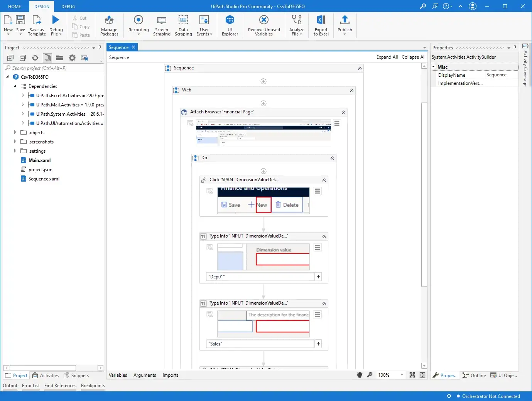Open UI Explorer
The width and height of the screenshot is (532, 401).
click(x=230, y=25)
